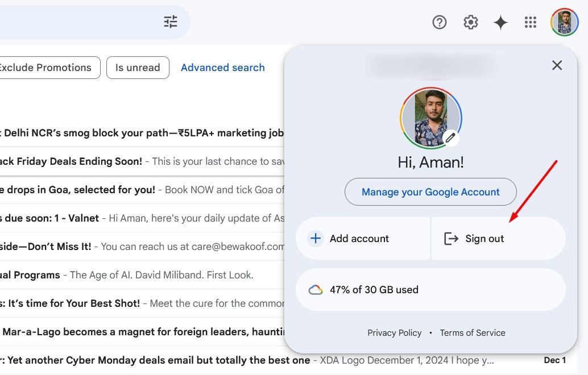Open the Privacy Policy link
The image size is (588, 375).
(394, 333)
